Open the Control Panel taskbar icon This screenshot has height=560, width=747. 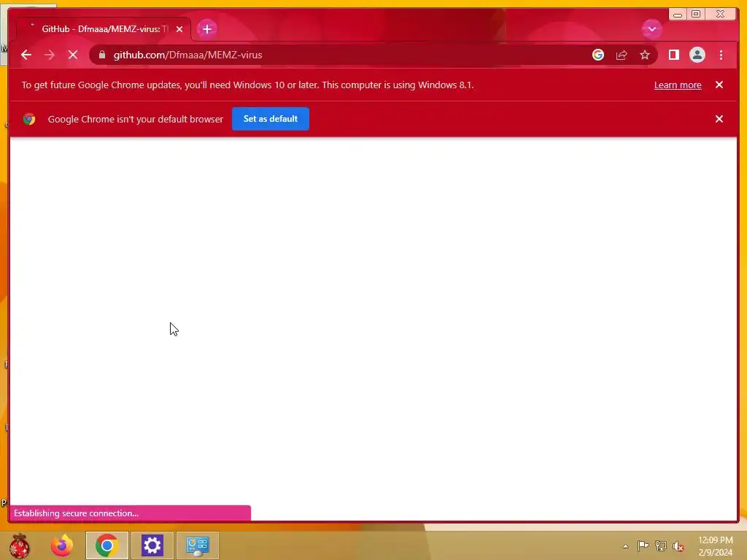tap(197, 545)
